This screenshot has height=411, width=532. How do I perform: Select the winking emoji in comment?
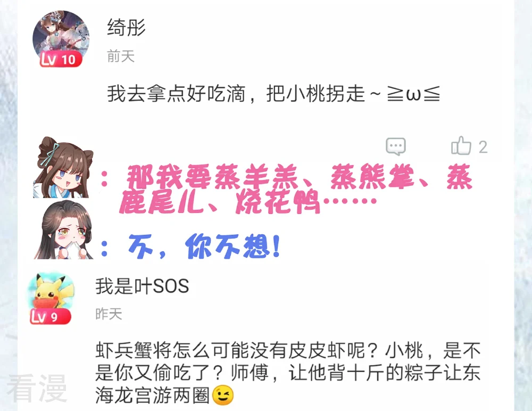pyautogui.click(x=223, y=396)
